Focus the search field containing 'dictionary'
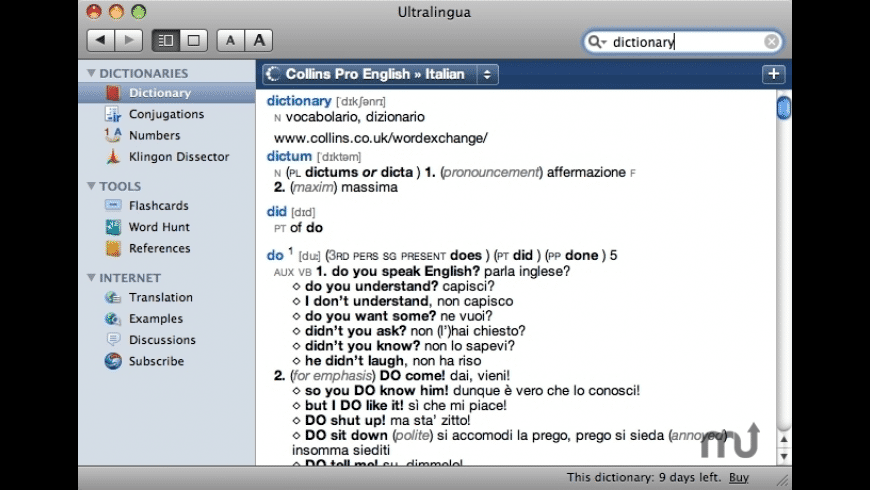 (685, 42)
